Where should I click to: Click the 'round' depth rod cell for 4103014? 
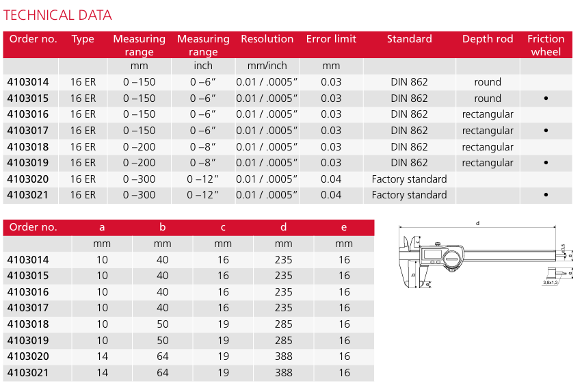(x=487, y=82)
